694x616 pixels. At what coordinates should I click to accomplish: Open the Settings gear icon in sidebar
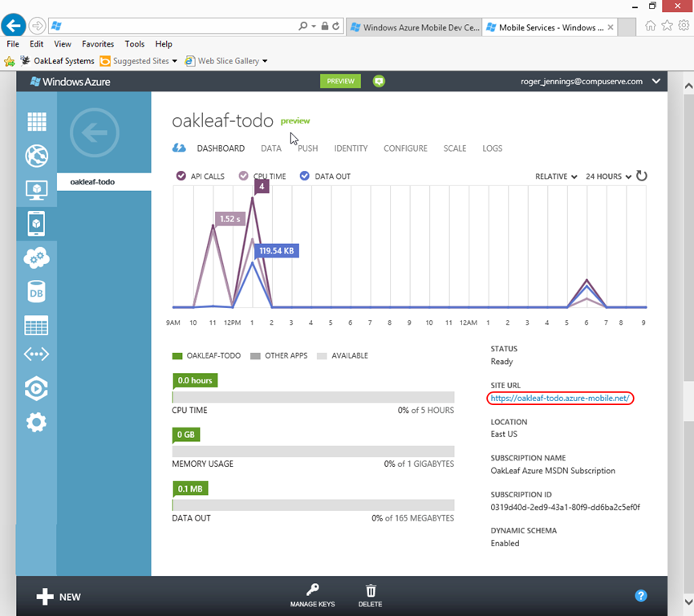tap(36, 423)
